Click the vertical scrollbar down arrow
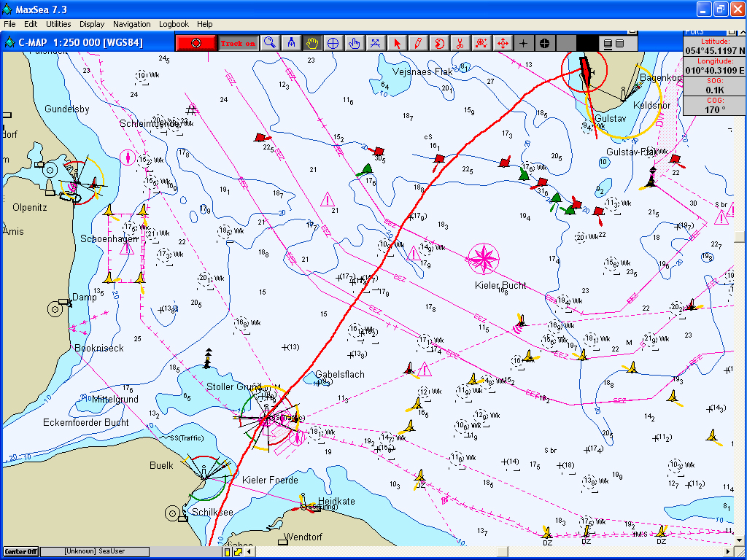The image size is (747, 560). tap(740, 541)
